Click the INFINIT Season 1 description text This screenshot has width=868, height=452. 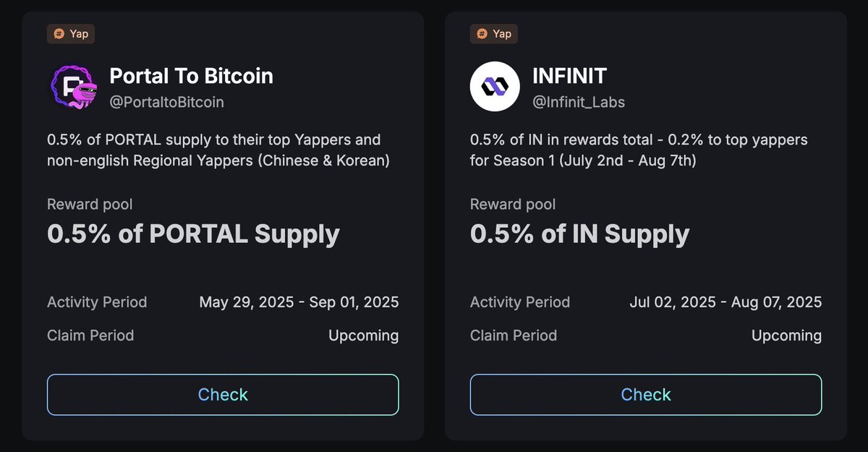pyautogui.click(x=639, y=150)
